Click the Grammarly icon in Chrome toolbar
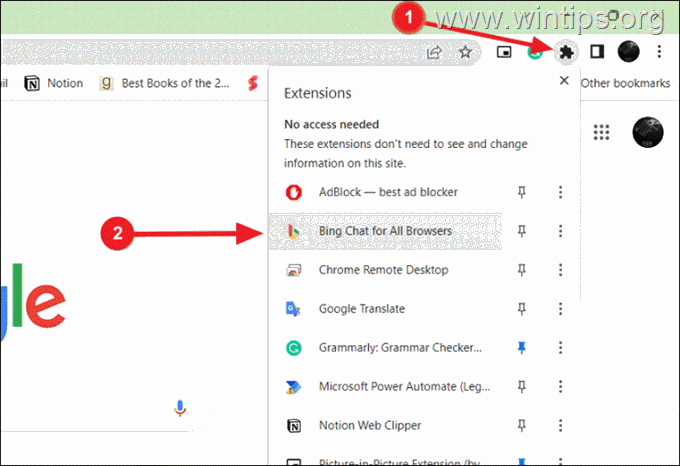This screenshot has width=680, height=466. [535, 52]
